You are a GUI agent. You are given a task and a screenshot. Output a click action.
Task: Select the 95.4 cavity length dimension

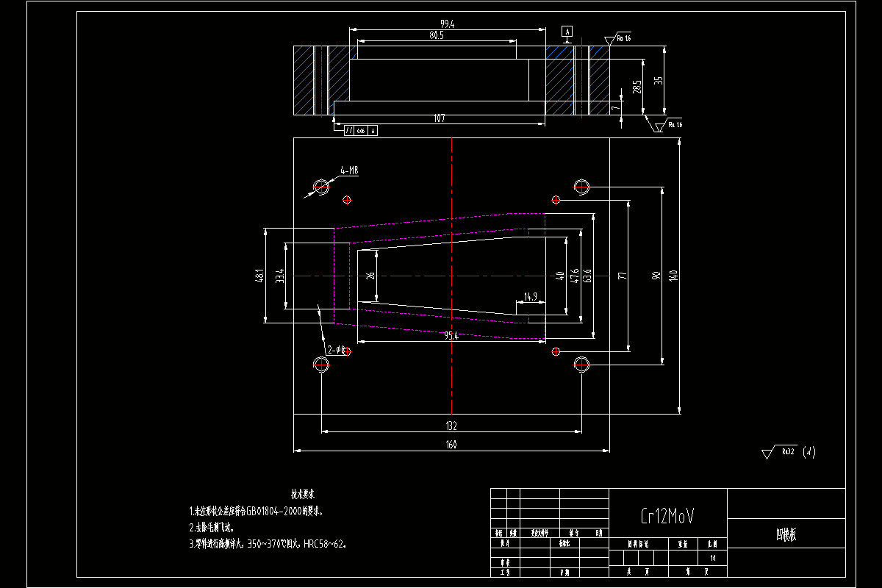point(451,336)
